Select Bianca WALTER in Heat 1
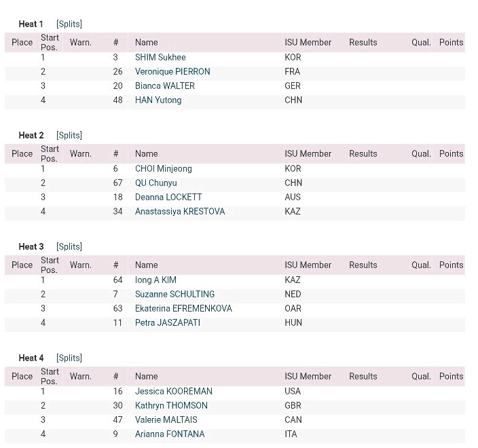478x448 pixels. 165,86
